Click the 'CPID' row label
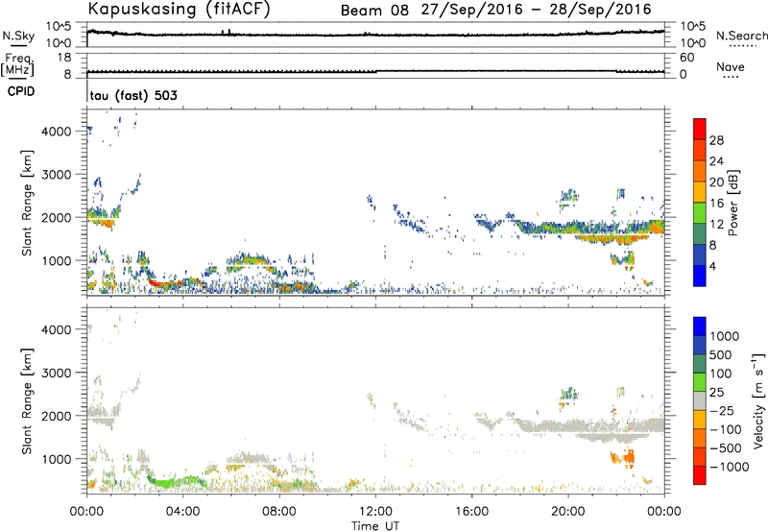 coord(21,91)
